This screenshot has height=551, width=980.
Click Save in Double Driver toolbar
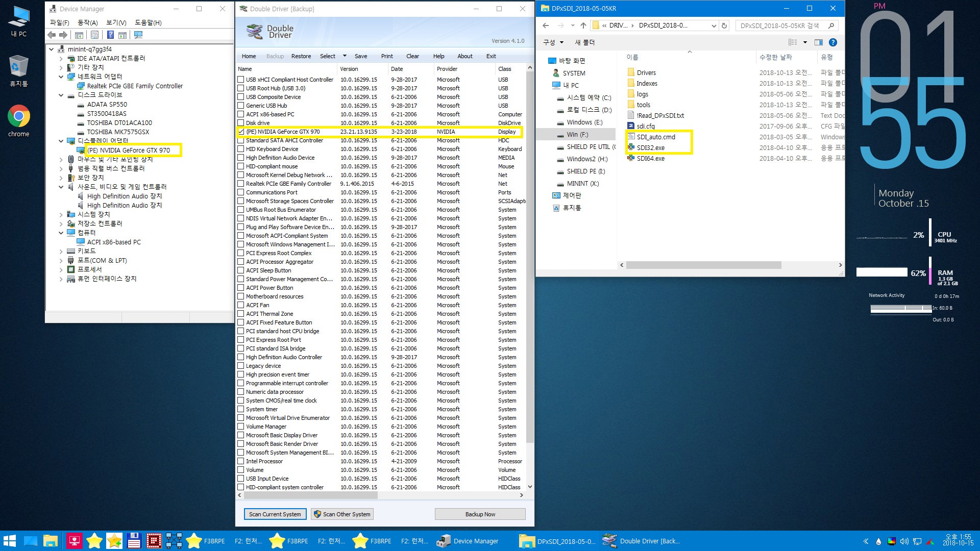361,56
